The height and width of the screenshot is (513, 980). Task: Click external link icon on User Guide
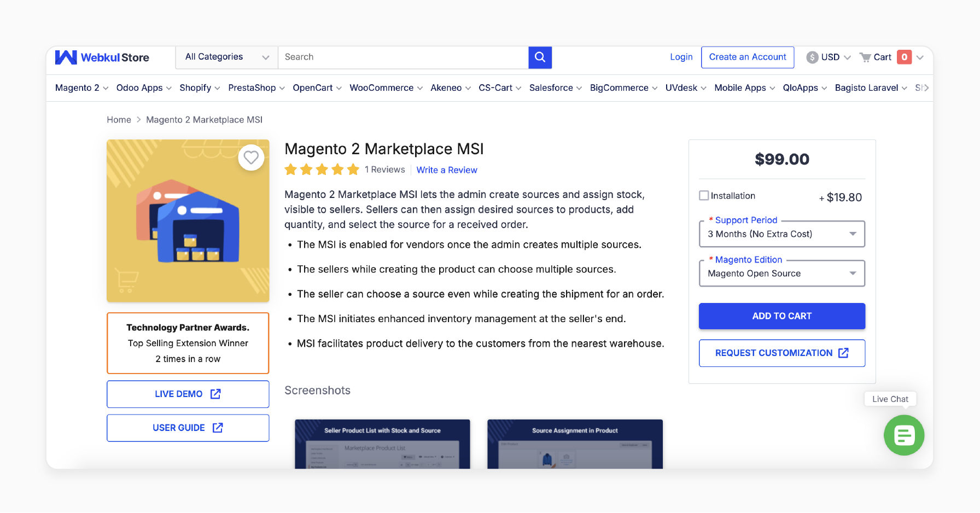(x=218, y=428)
